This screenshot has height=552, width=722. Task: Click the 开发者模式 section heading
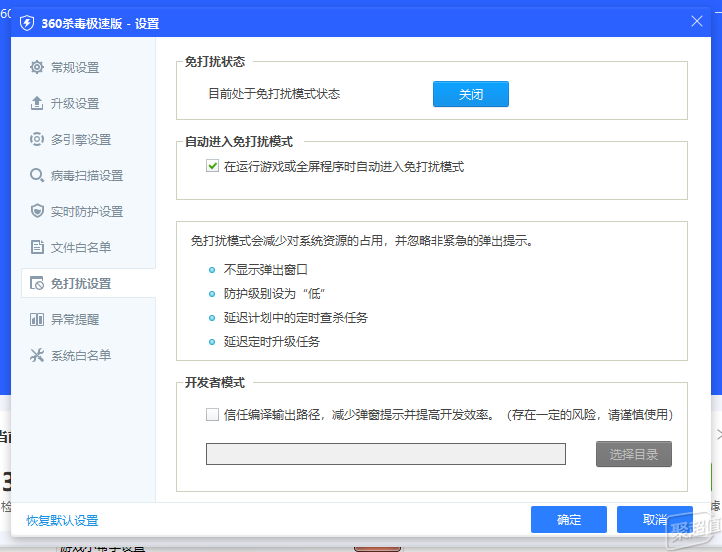click(x=215, y=382)
